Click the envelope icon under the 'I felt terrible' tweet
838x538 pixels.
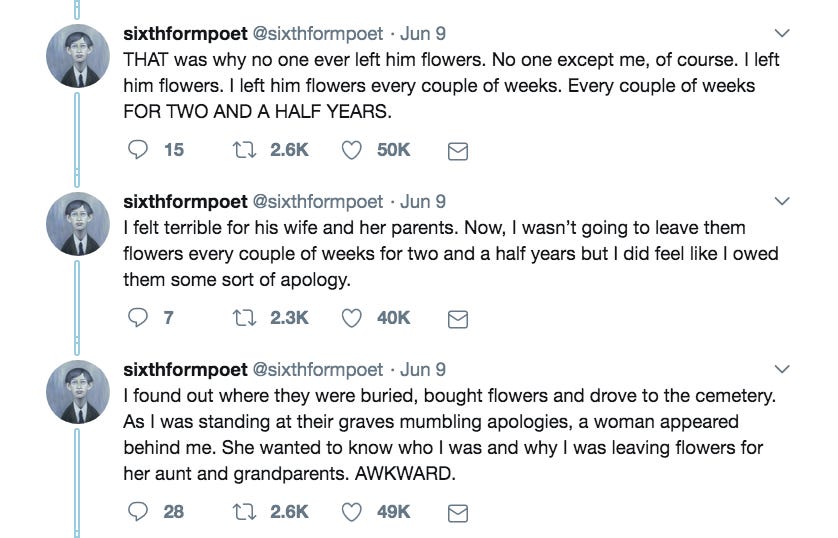[x=457, y=319]
